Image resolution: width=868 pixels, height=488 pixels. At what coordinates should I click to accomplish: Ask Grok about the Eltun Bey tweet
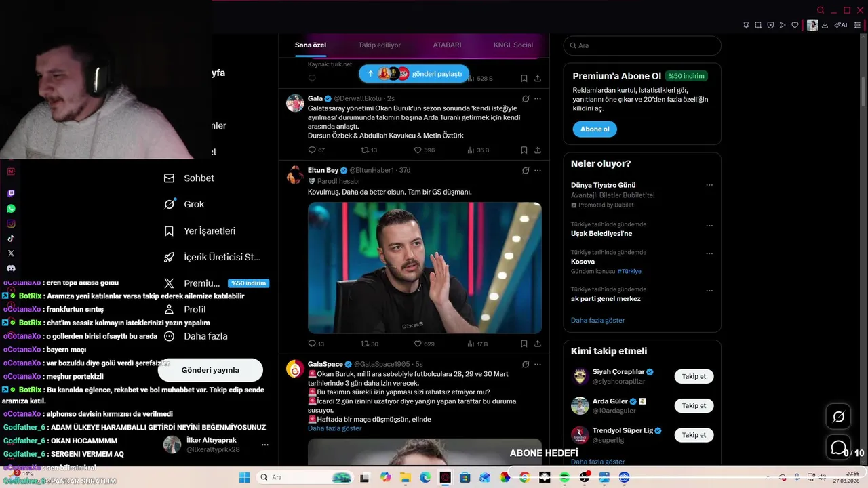[525, 171]
